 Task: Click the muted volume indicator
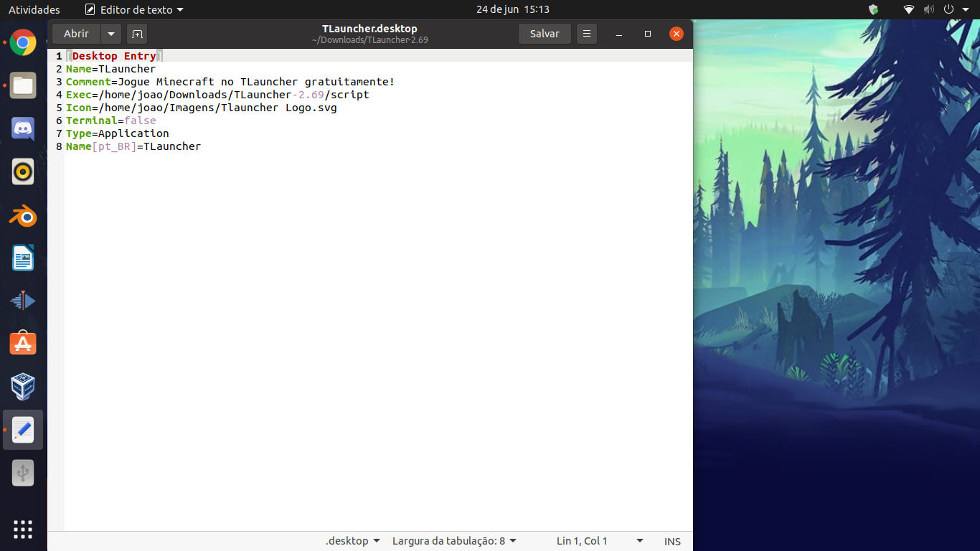[929, 9]
